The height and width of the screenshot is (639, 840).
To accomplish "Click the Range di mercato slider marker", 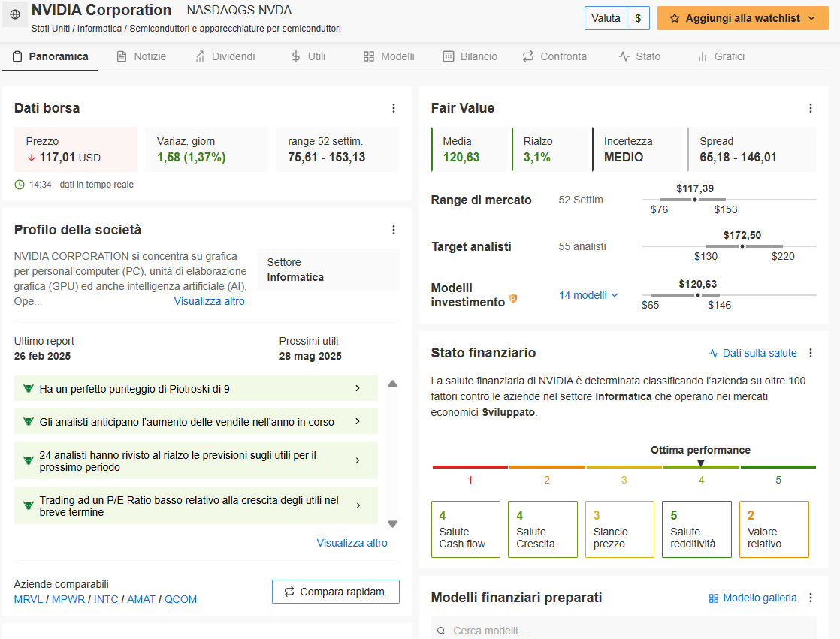I will click(695, 200).
